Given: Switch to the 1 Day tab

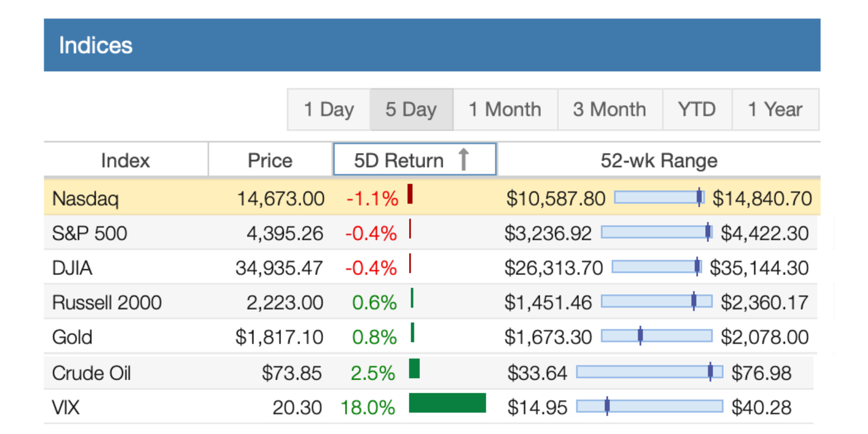Looking at the screenshot, I should click(329, 110).
